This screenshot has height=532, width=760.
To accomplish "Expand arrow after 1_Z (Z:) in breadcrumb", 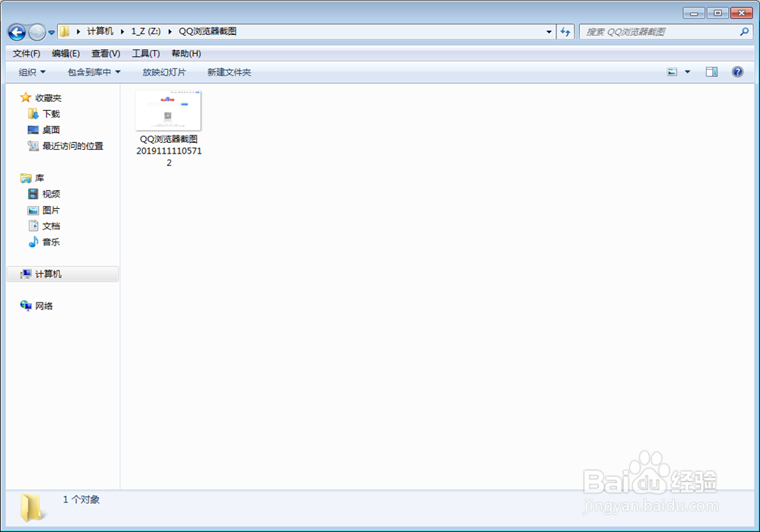I will point(169,31).
